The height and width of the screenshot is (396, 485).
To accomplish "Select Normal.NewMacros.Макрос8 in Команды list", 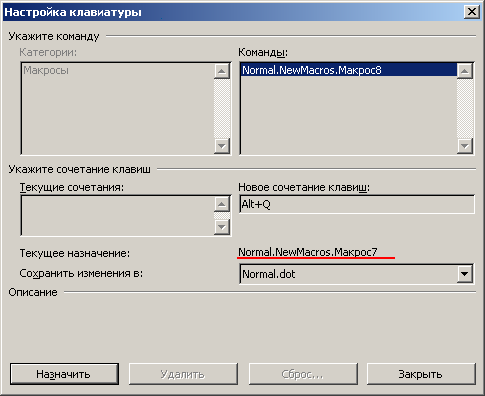I will tap(348, 70).
